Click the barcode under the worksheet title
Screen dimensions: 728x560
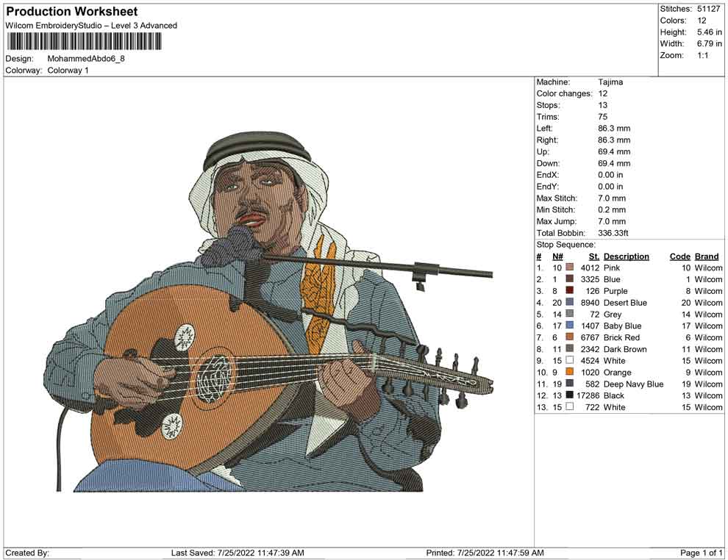point(84,41)
